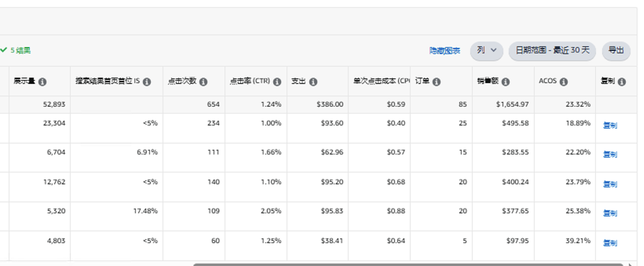This screenshot has width=644, height=266.
Task: Click 复制 link in the 39.21% ACOS row
Action: pos(610,243)
